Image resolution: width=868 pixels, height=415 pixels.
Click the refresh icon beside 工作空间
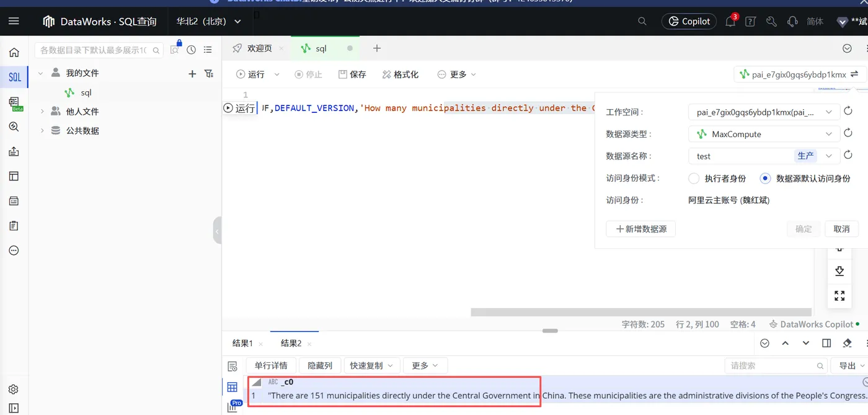coord(848,112)
